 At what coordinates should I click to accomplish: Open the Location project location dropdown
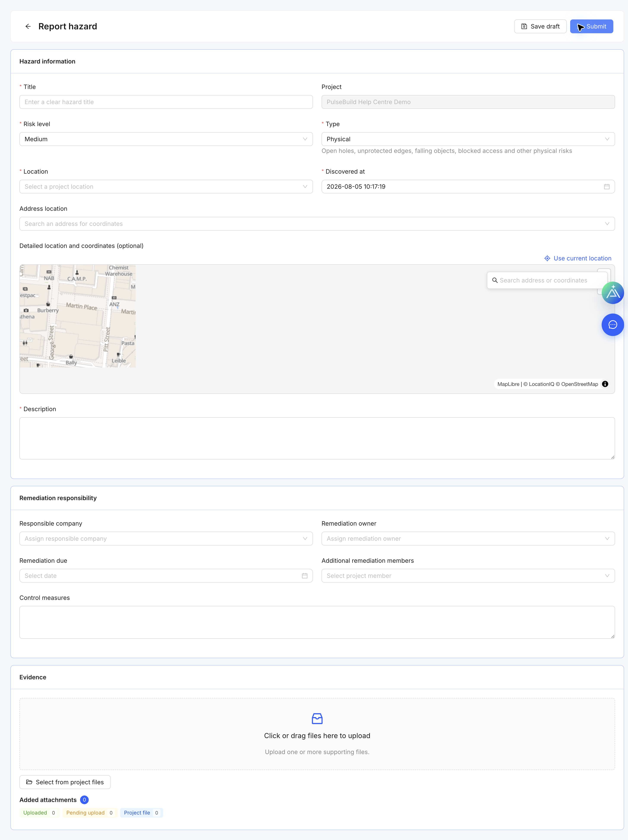(x=166, y=186)
